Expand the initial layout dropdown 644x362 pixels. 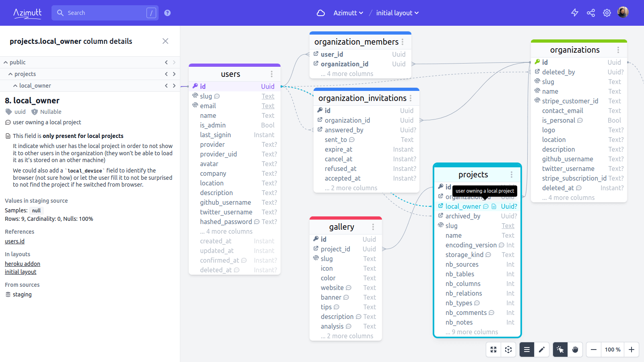click(397, 13)
